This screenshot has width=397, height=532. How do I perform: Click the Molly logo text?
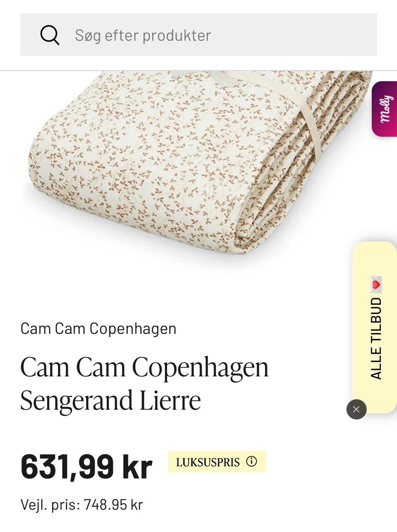click(x=385, y=109)
